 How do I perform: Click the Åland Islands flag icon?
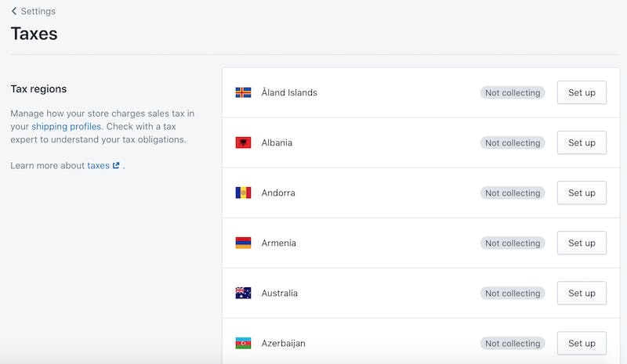click(x=243, y=92)
